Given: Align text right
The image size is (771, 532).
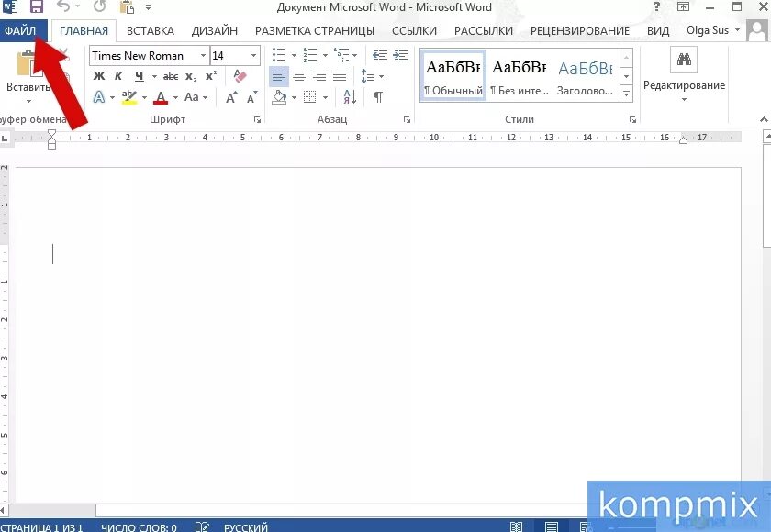Looking at the screenshot, I should point(319,76).
